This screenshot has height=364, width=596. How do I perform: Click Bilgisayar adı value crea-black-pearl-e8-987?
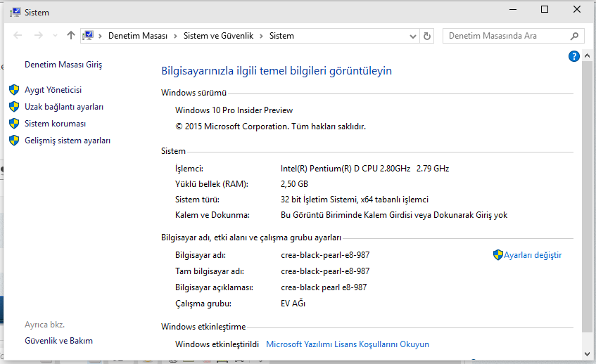tap(325, 255)
